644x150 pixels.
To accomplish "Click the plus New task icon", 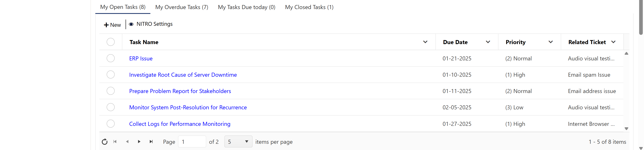I will click(x=106, y=25).
